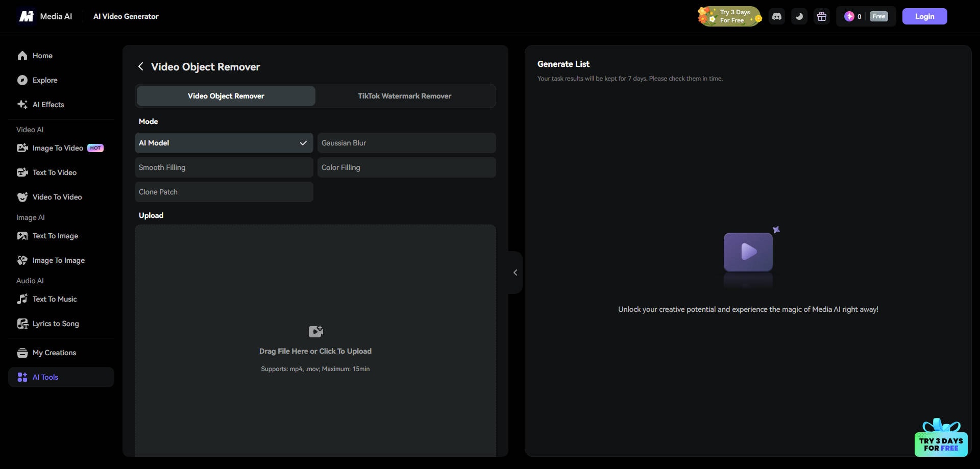Enable Smooth Filling mode

point(223,167)
